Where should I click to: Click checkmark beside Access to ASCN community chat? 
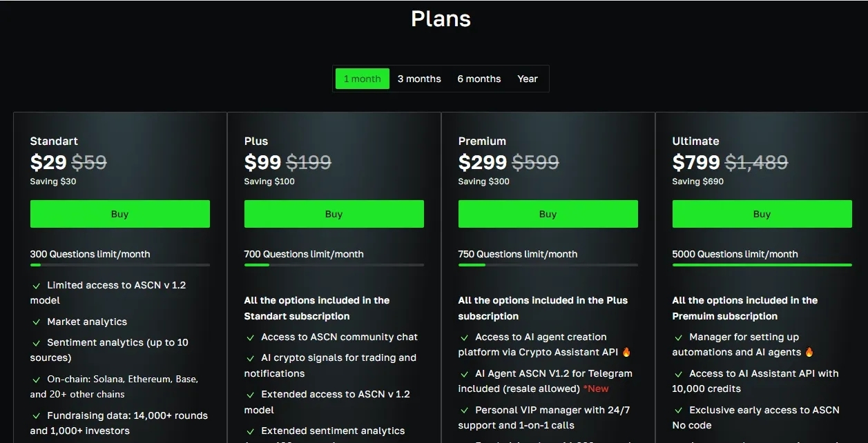pos(250,337)
